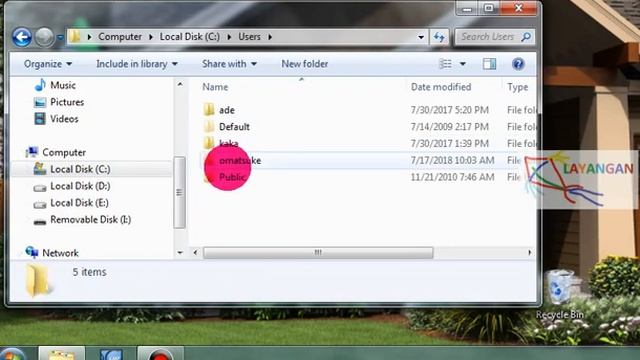
Task: Open Pictures library in navigation pane
Action: (x=67, y=102)
